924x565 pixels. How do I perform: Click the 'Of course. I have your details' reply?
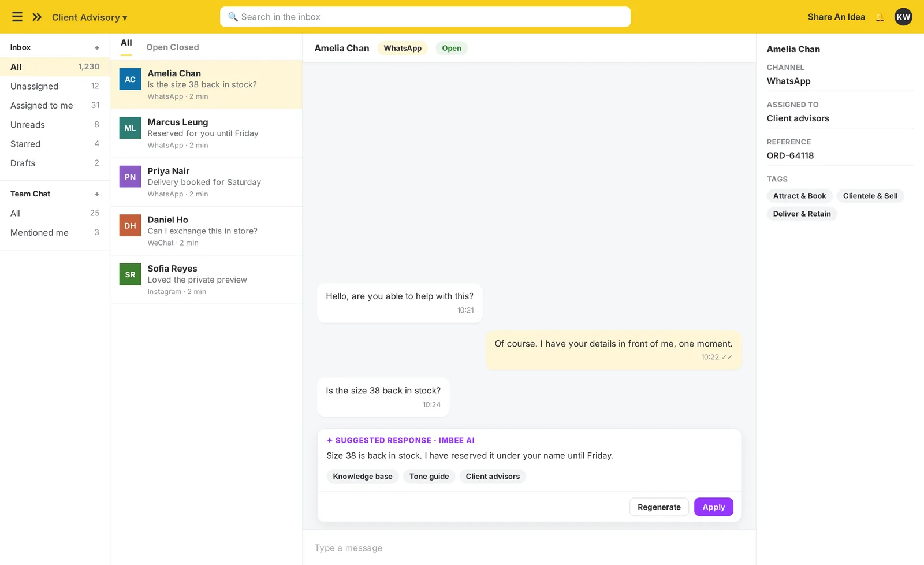pyautogui.click(x=613, y=350)
